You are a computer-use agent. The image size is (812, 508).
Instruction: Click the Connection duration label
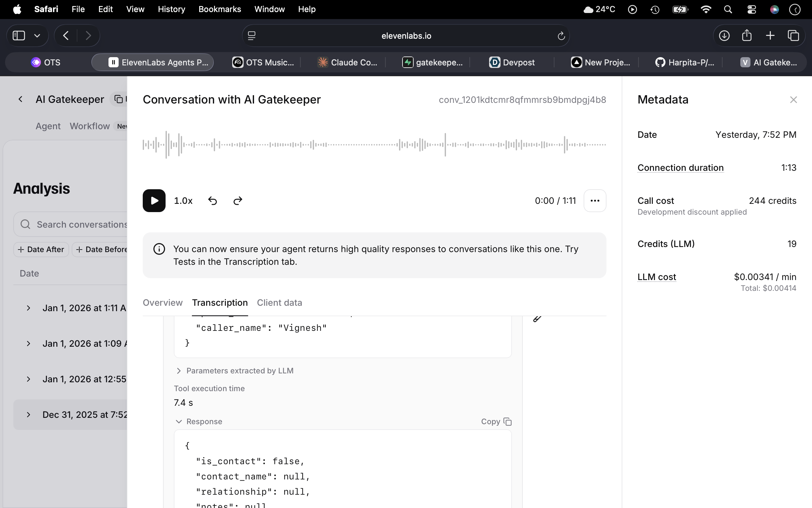point(680,168)
